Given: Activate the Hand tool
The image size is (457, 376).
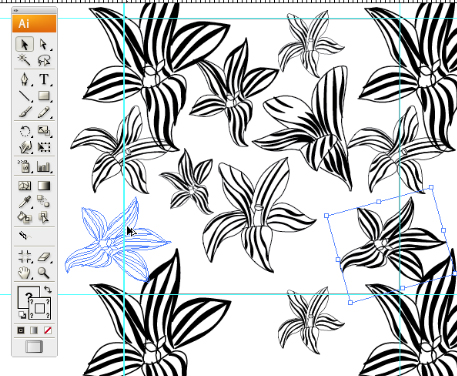Looking at the screenshot, I should (25, 273).
